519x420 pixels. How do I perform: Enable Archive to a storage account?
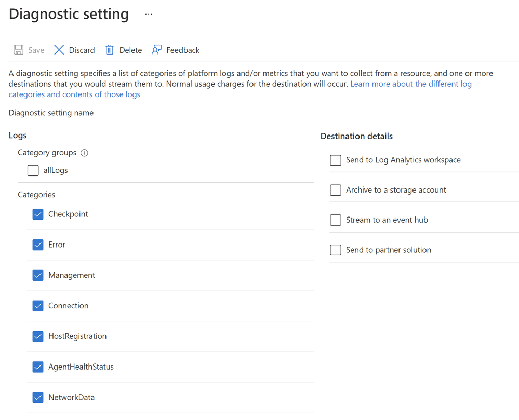pos(336,190)
